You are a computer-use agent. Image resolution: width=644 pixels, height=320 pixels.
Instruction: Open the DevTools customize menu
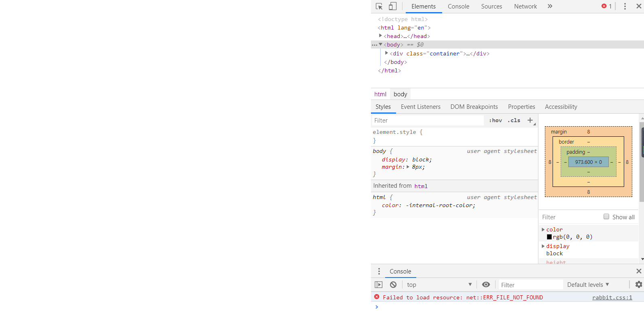click(x=625, y=6)
